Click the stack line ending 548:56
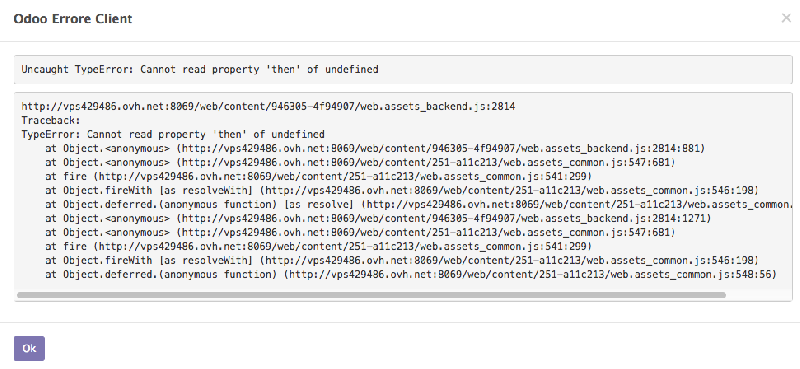The image size is (800, 369). (411, 275)
